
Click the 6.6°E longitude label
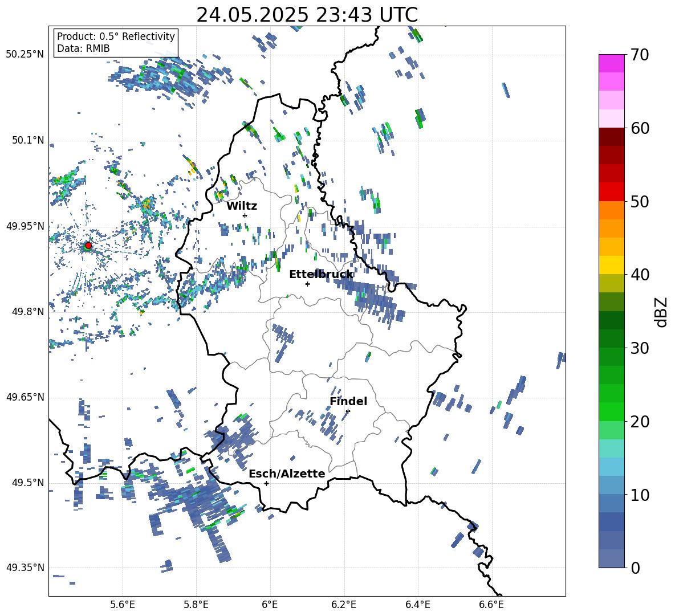pyautogui.click(x=491, y=605)
